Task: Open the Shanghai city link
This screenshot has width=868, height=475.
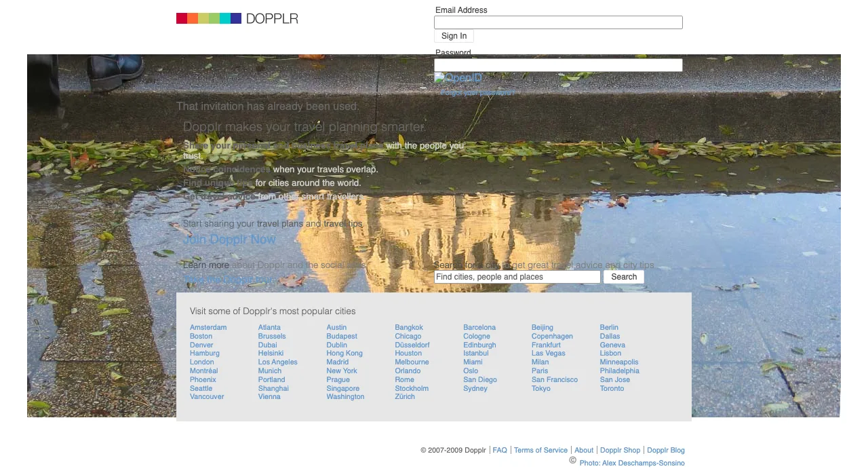Action: click(273, 389)
